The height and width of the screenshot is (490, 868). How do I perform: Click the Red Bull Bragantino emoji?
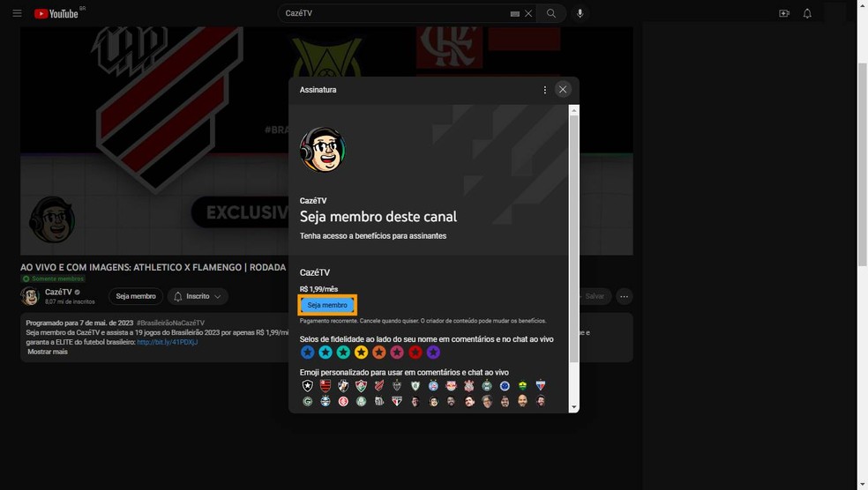pos(451,385)
